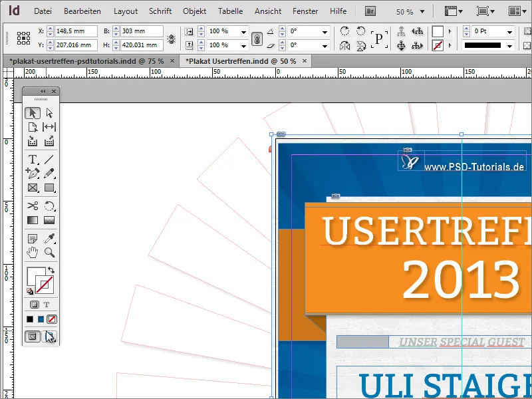
Task: Increase Y position with stepper up arrow
Action: [51, 43]
